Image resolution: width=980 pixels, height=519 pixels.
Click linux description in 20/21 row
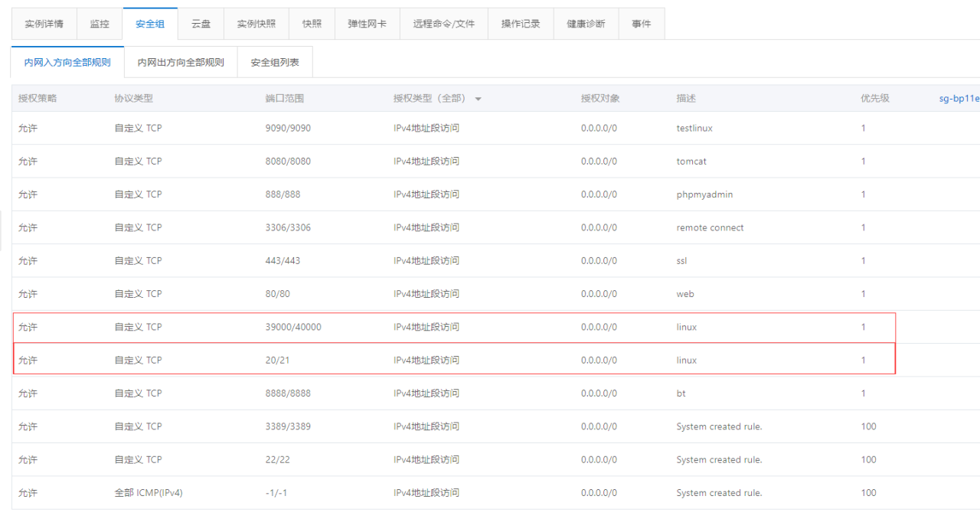click(687, 360)
